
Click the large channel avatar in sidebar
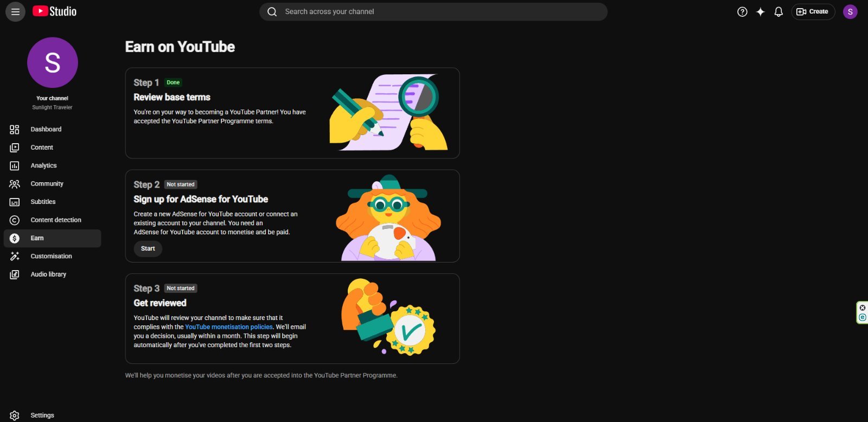point(53,62)
